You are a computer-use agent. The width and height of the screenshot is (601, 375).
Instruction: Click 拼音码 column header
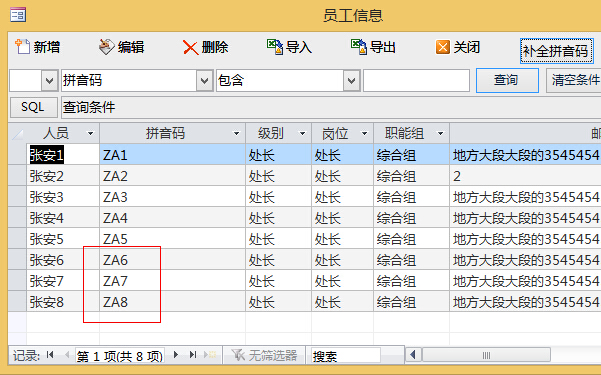pyautogui.click(x=172, y=133)
